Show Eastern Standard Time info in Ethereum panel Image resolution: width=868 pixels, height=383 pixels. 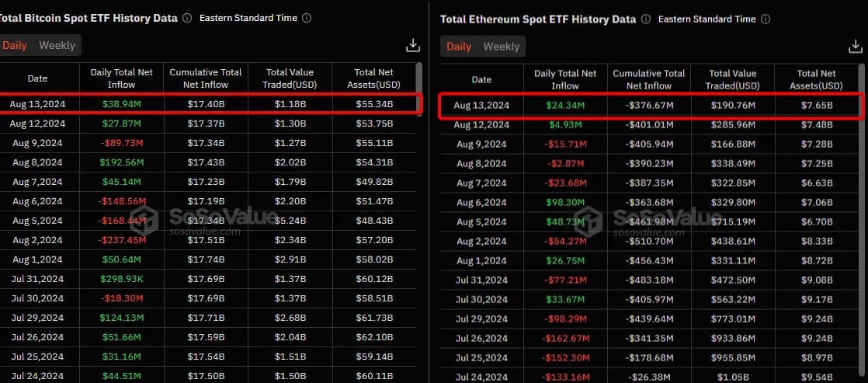pyautogui.click(x=766, y=19)
